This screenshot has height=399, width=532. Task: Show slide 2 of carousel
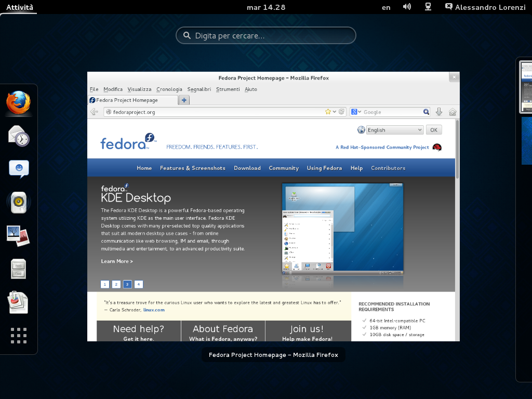[116, 284]
